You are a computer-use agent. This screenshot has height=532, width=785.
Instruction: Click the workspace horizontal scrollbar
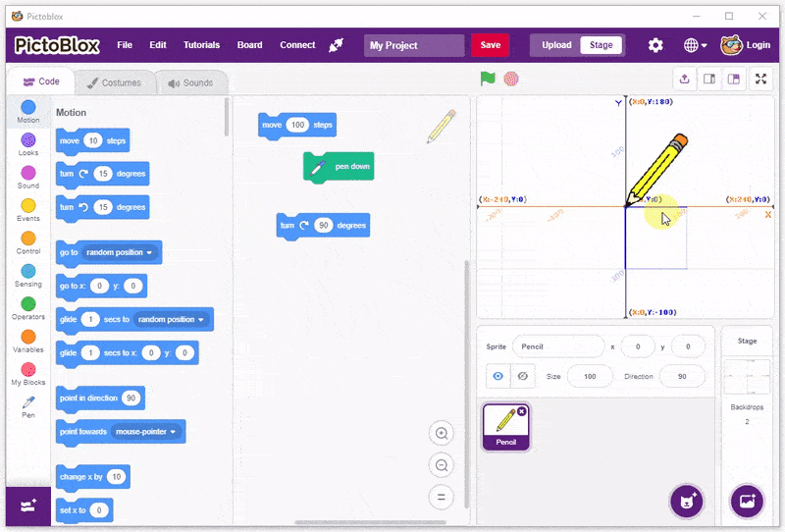(x=371, y=522)
